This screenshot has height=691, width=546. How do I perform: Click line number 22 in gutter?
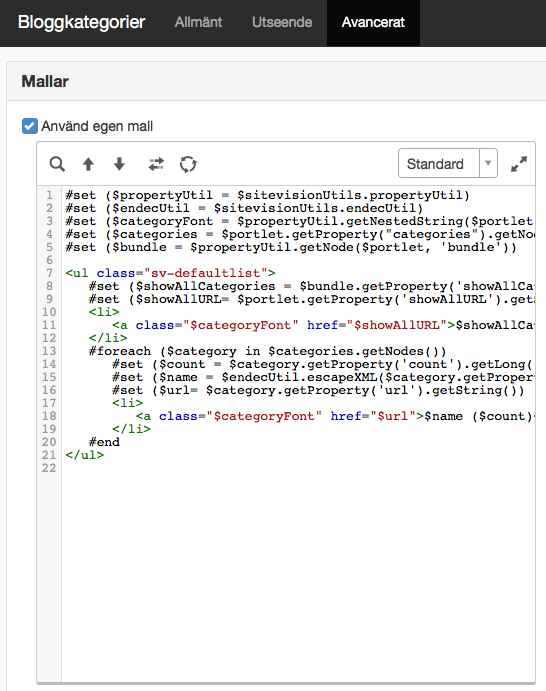pyautogui.click(x=49, y=468)
